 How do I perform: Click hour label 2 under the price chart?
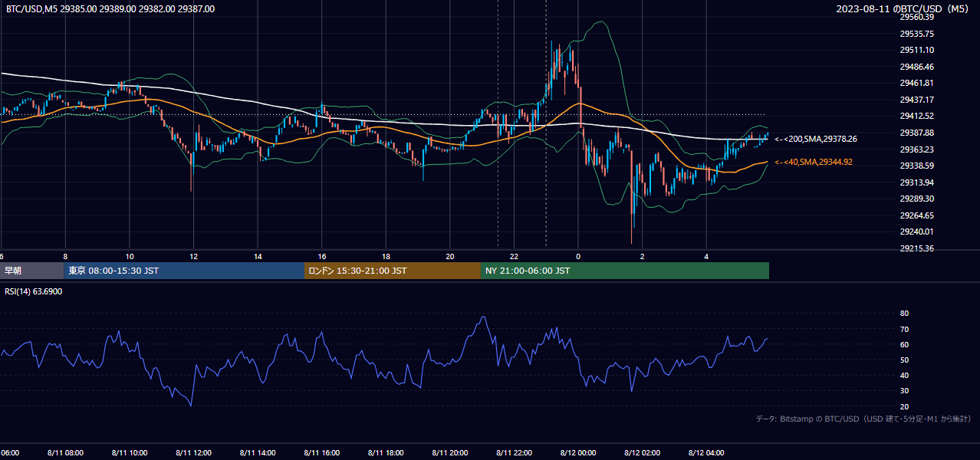coord(643,257)
